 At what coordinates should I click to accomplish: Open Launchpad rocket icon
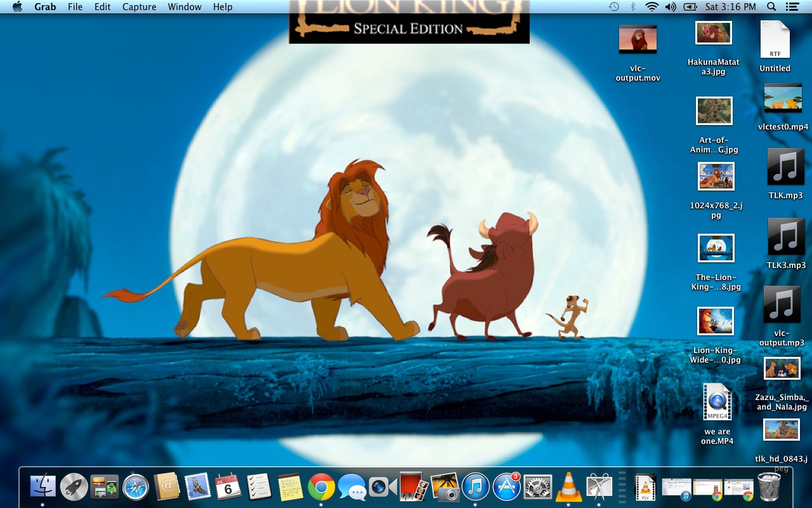point(74,488)
